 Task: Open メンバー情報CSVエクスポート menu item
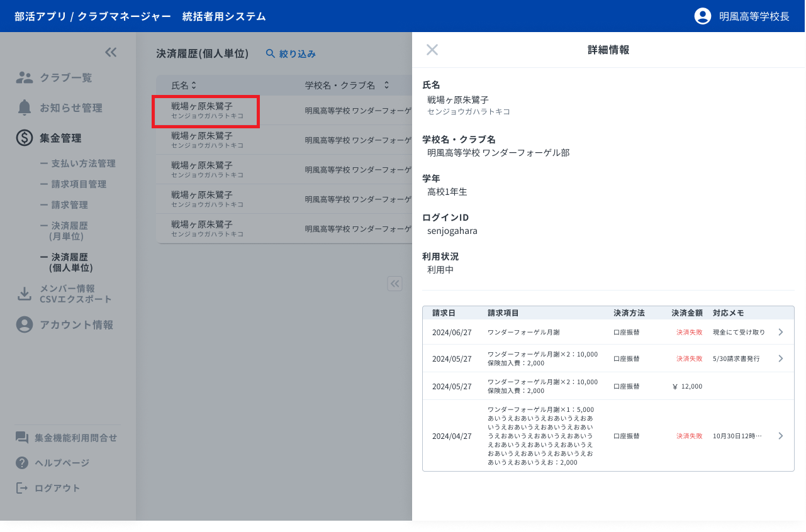76,294
